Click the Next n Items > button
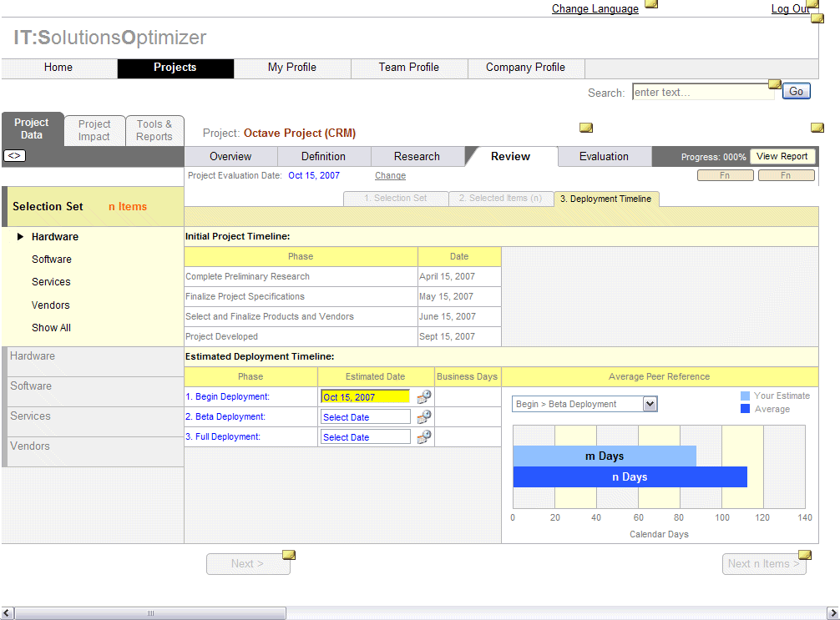 764,564
